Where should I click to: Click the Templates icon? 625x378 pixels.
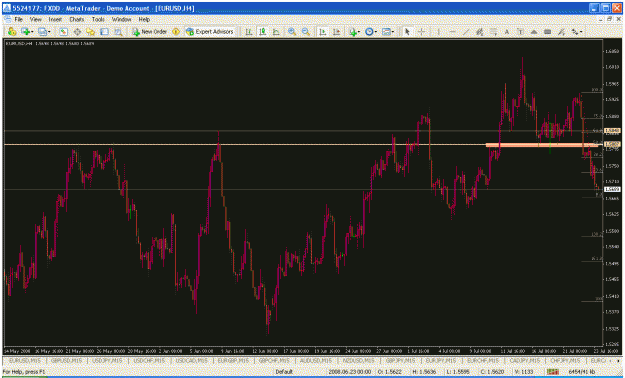pyautogui.click(x=386, y=32)
